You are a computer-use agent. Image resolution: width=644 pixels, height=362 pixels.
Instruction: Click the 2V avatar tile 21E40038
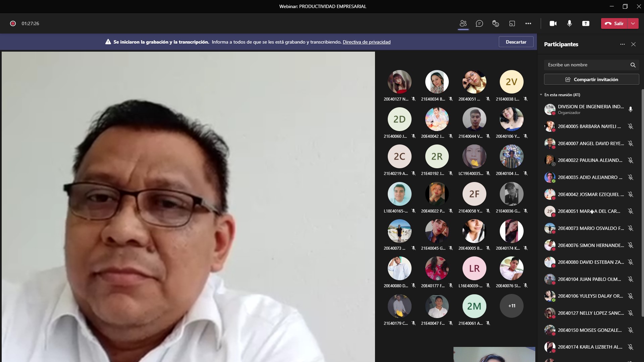tap(512, 82)
